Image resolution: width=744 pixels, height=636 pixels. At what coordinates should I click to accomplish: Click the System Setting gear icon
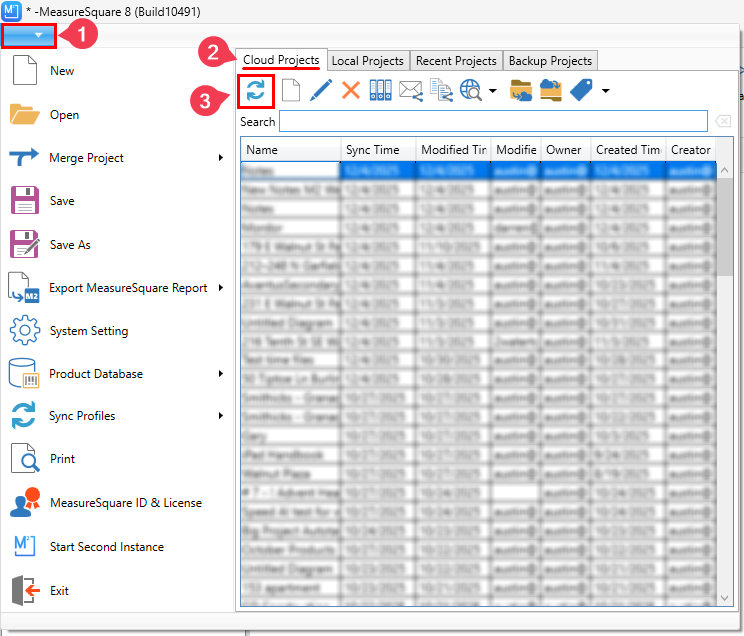point(25,330)
